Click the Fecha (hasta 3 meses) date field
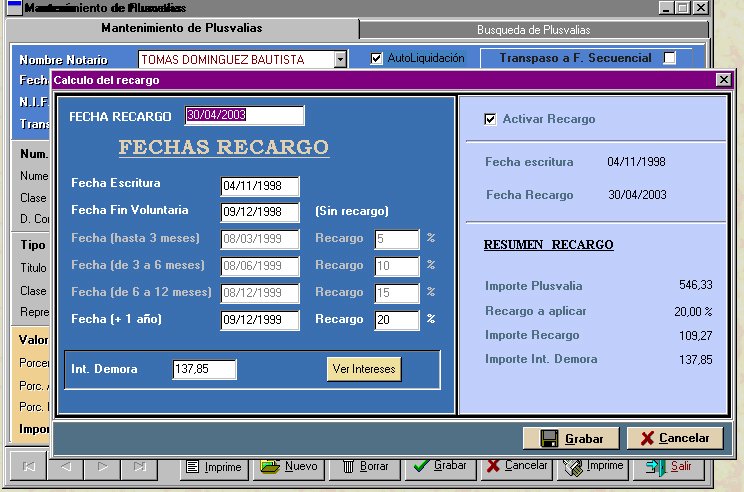This screenshot has width=744, height=492. (260, 239)
